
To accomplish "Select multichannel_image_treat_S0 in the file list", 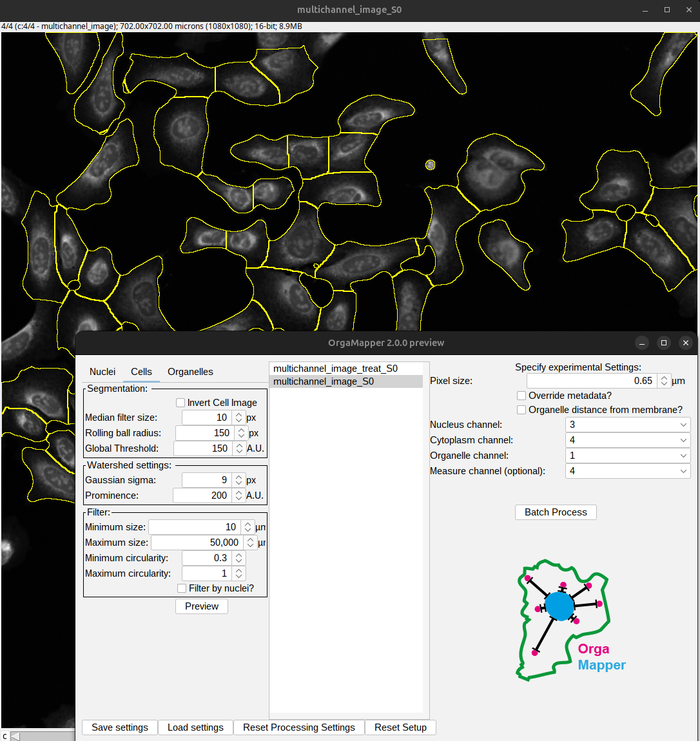I will tap(335, 369).
